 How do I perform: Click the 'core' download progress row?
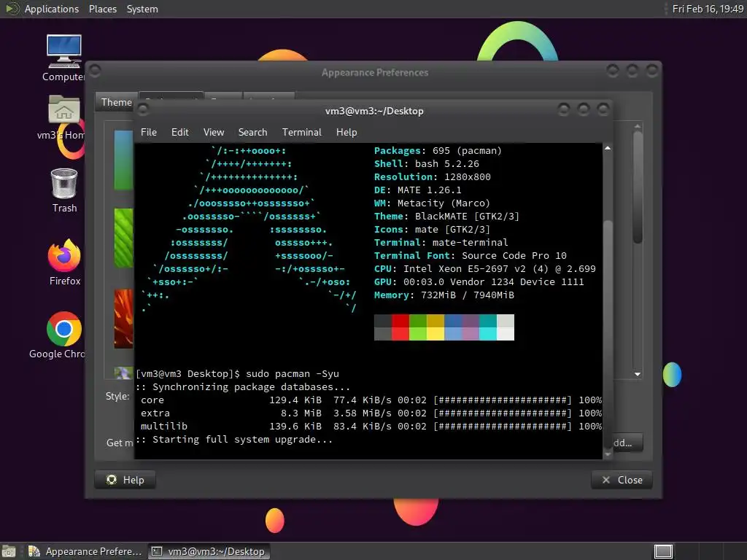[x=371, y=400]
